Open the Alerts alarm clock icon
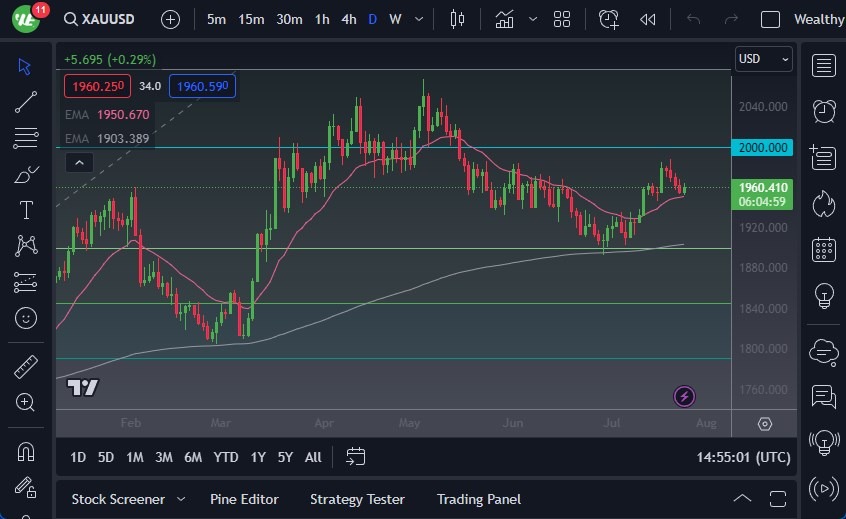This screenshot has width=846, height=519. click(824, 110)
